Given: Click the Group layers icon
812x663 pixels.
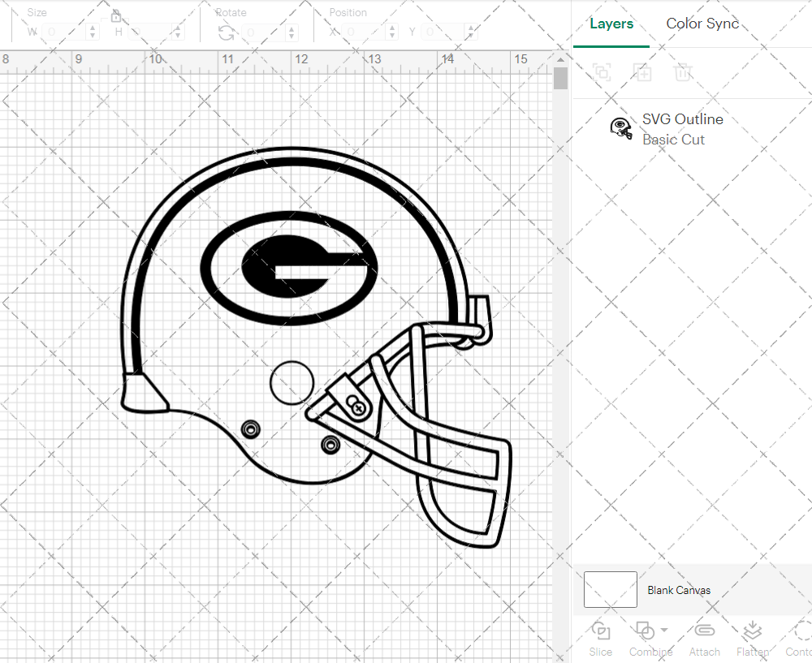Looking at the screenshot, I should click(x=602, y=72).
